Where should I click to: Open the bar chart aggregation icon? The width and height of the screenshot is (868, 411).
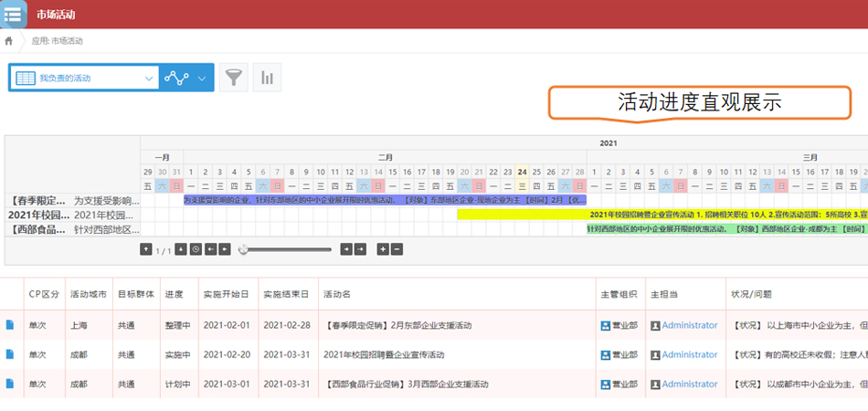(267, 78)
